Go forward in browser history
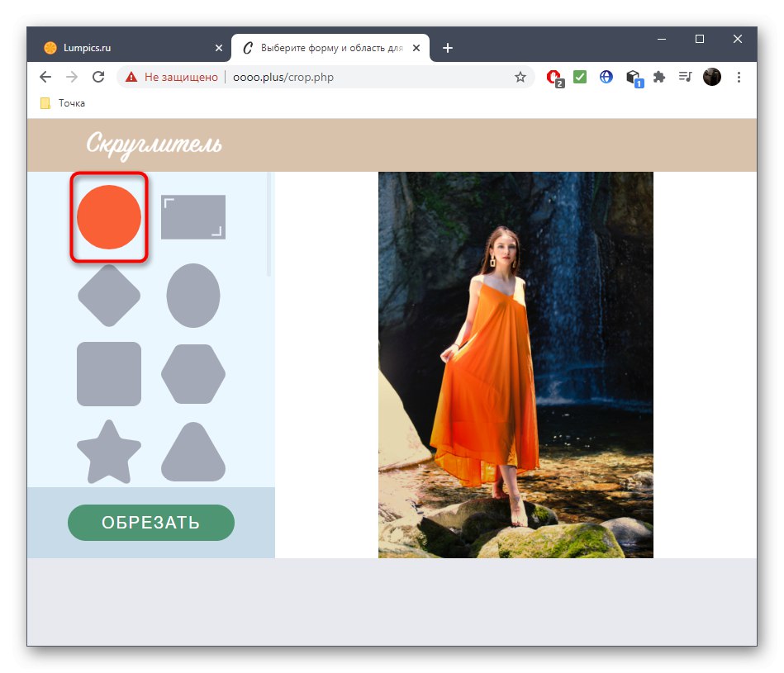 pyautogui.click(x=72, y=77)
